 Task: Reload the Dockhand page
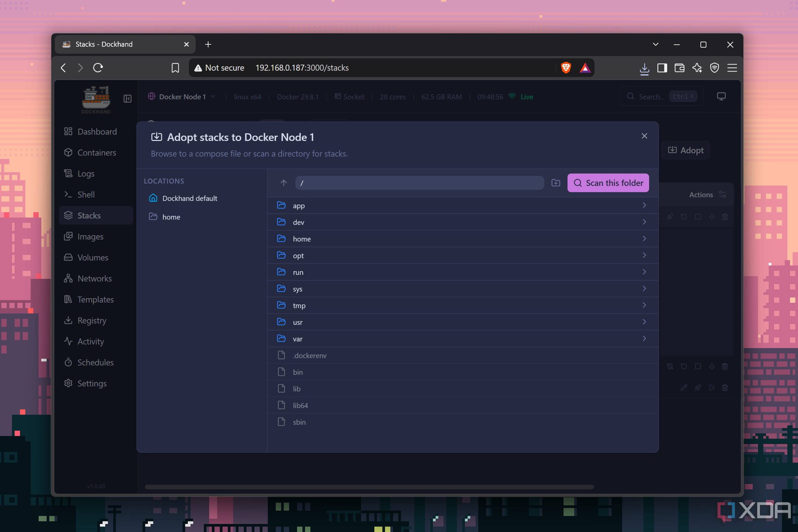click(98, 68)
